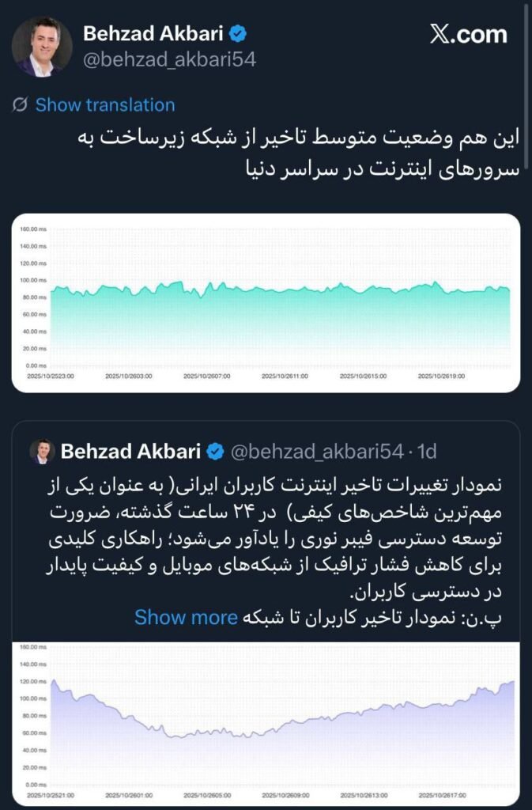Click the verified badge beside the top author name

(x=239, y=34)
